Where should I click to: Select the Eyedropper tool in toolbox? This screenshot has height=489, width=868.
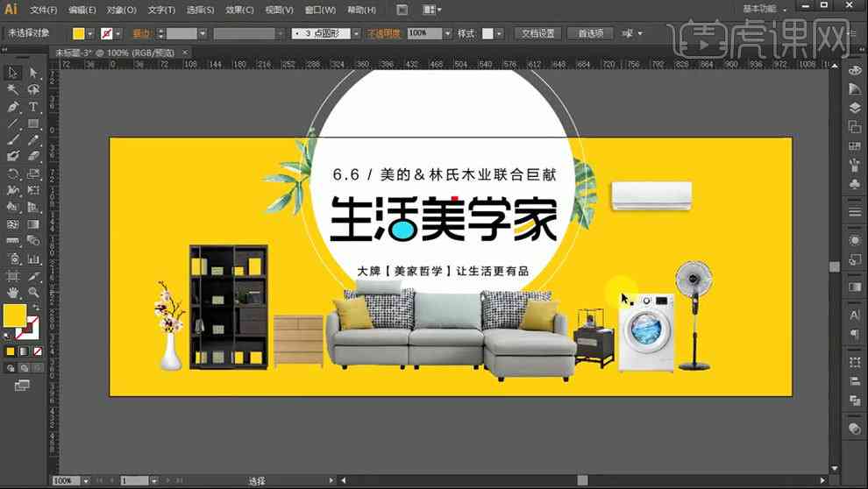[x=13, y=241]
